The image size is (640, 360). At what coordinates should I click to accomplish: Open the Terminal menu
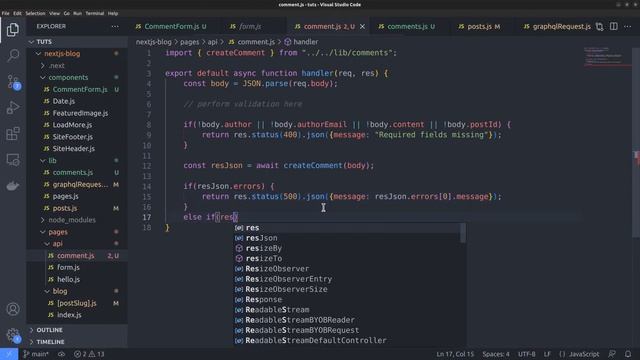tap(95, 13)
